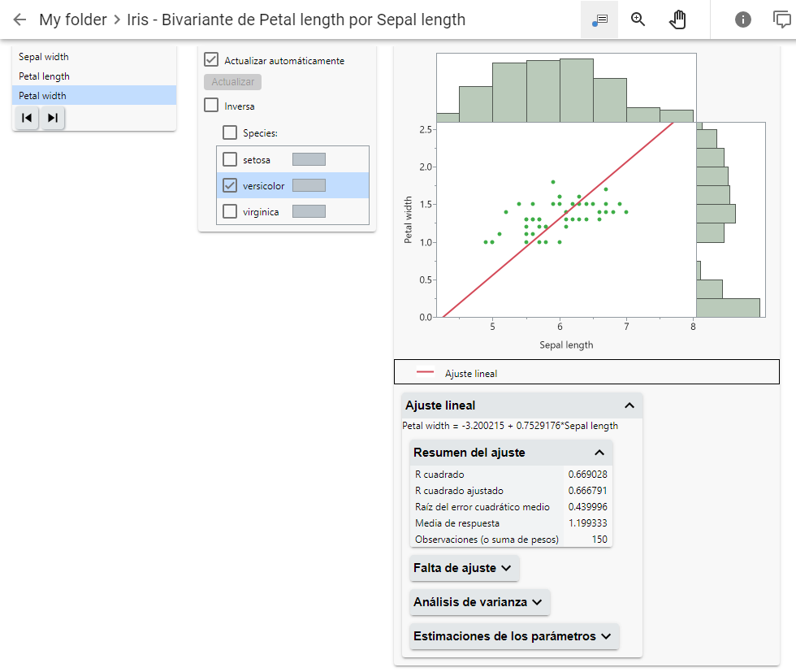Click the virginica color swatch
796x672 pixels.
point(309,211)
